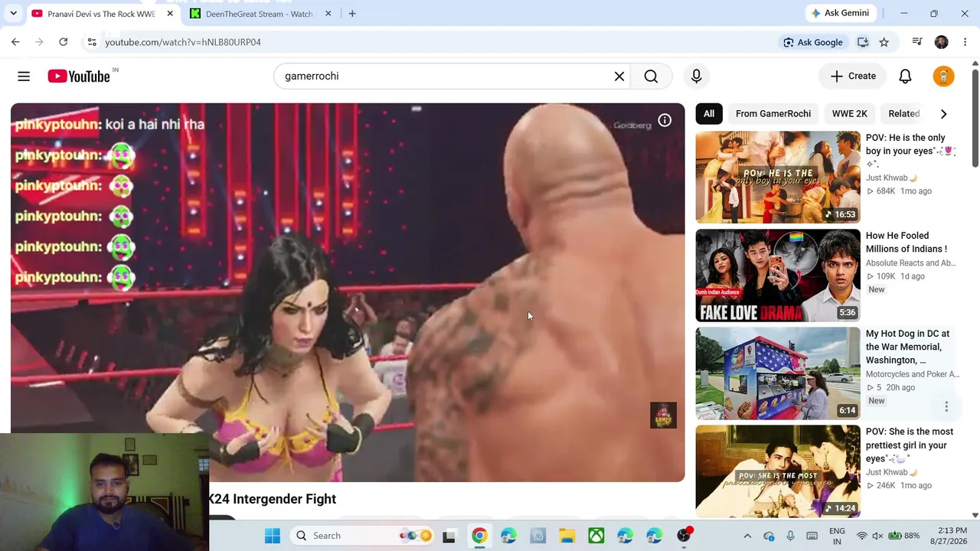This screenshot has width=980, height=551.
Task: Open the volume mute icon in tray
Action: click(877, 536)
